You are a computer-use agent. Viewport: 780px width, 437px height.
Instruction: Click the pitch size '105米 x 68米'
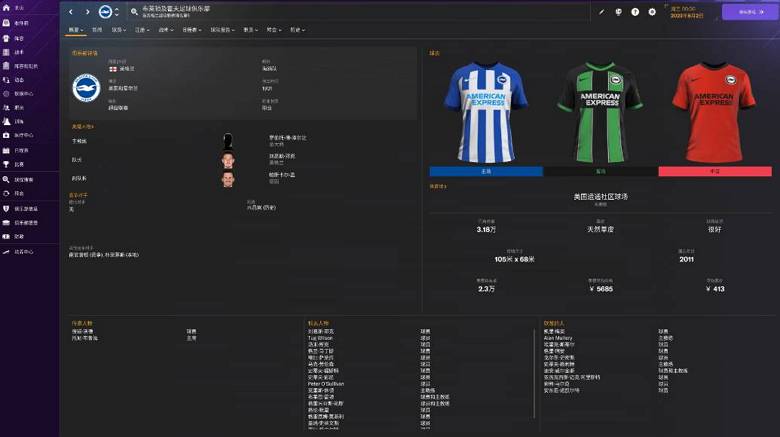click(514, 259)
